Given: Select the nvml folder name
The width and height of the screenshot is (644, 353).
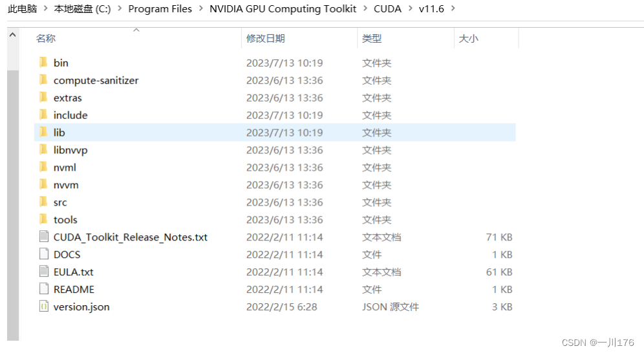Looking at the screenshot, I should click(x=65, y=167).
